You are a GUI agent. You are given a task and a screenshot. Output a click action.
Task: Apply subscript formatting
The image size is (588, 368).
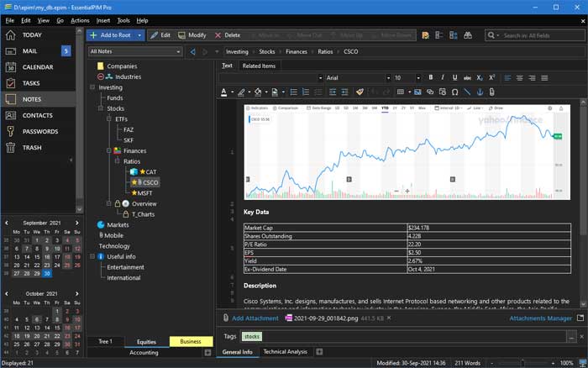[480, 77]
